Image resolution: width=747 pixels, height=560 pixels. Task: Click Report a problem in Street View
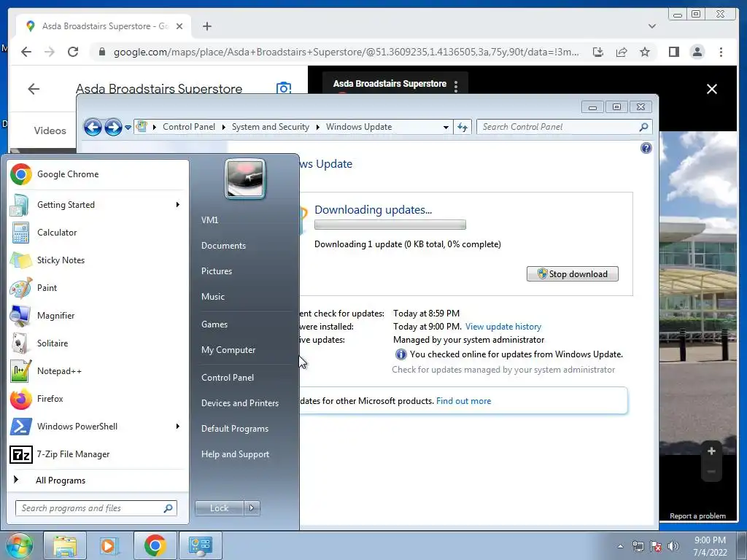coord(697,516)
